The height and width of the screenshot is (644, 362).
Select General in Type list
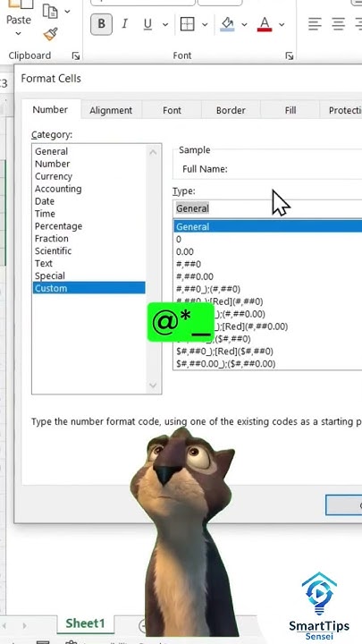267,226
